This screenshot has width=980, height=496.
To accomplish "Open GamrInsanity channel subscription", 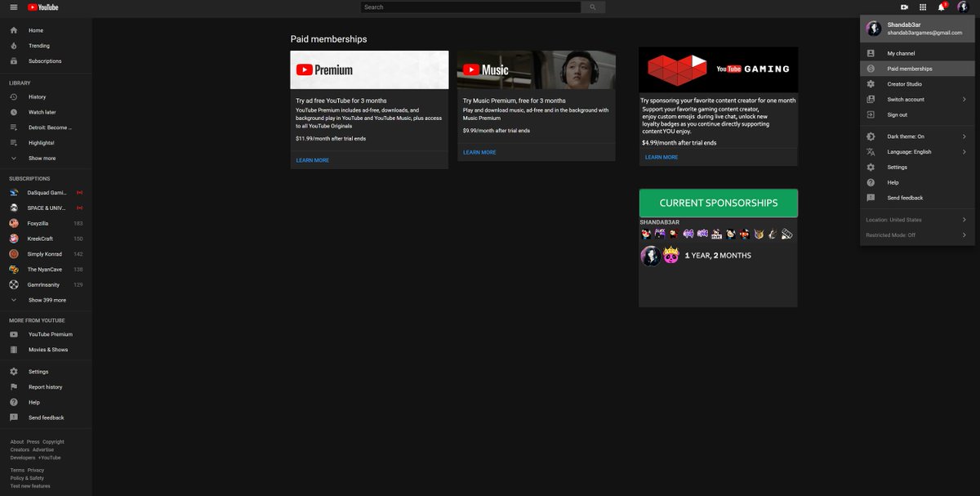I will point(46,284).
